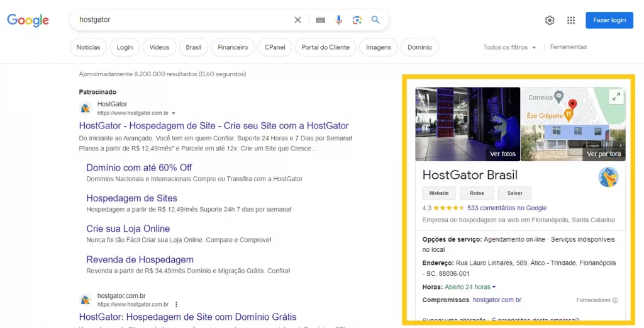
Task: Open Google Lens image search icon
Action: pos(357,20)
